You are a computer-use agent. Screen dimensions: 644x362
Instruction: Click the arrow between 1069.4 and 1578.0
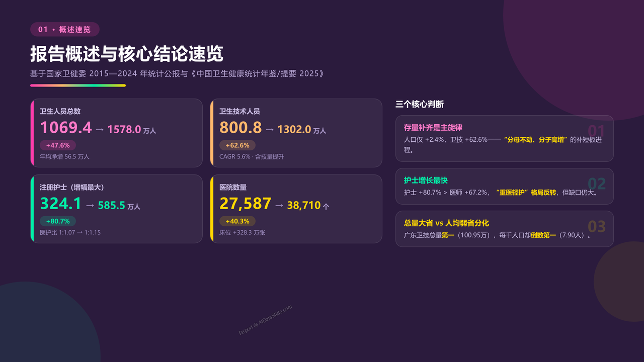pyautogui.click(x=100, y=130)
